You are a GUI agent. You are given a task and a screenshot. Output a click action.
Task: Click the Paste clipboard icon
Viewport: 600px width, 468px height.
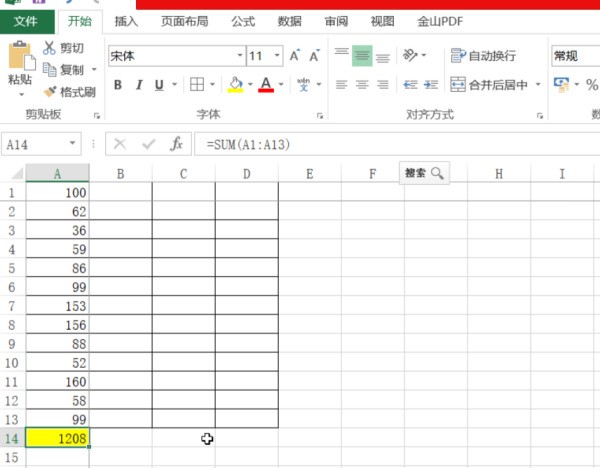[21, 56]
